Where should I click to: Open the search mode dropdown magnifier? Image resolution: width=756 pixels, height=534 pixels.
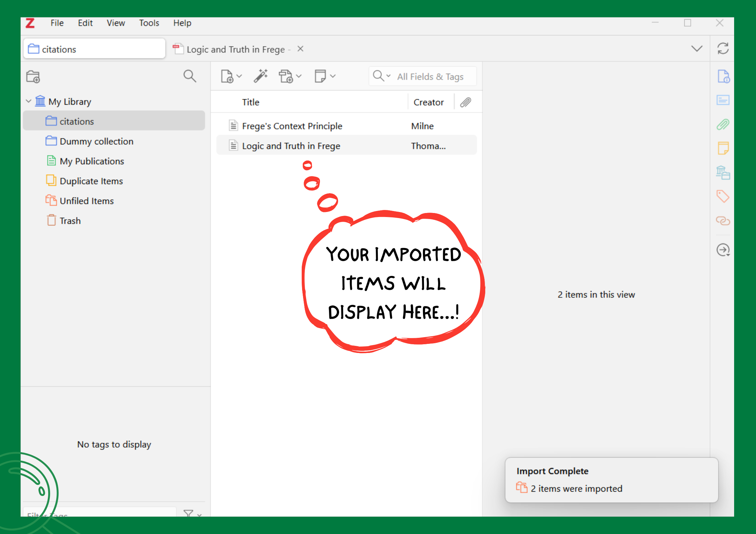382,76
